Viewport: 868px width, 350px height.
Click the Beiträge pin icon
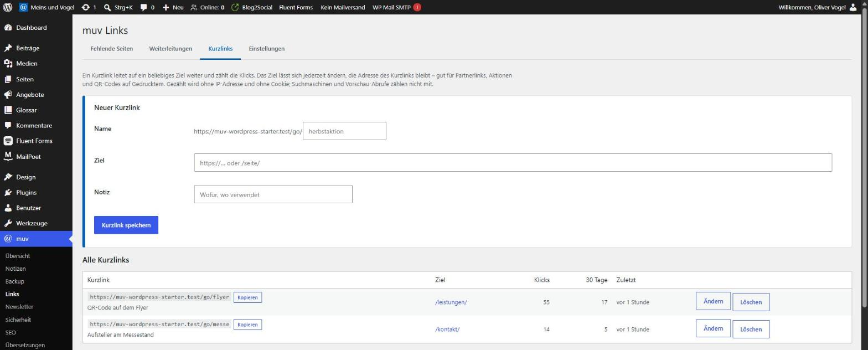point(8,48)
